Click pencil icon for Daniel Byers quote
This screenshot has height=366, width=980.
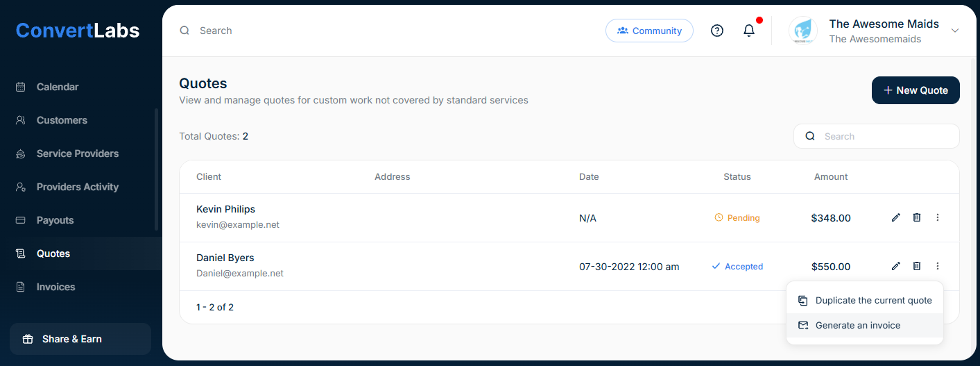point(895,266)
